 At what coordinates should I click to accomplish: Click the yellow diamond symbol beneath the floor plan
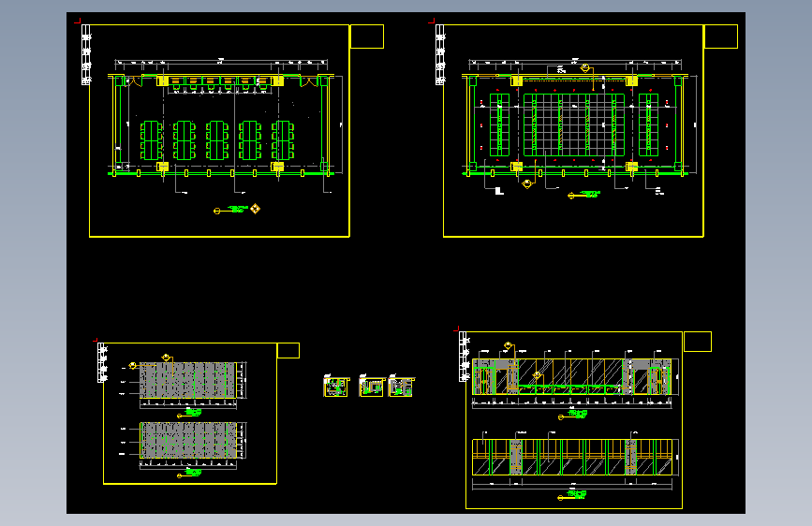[x=256, y=209]
